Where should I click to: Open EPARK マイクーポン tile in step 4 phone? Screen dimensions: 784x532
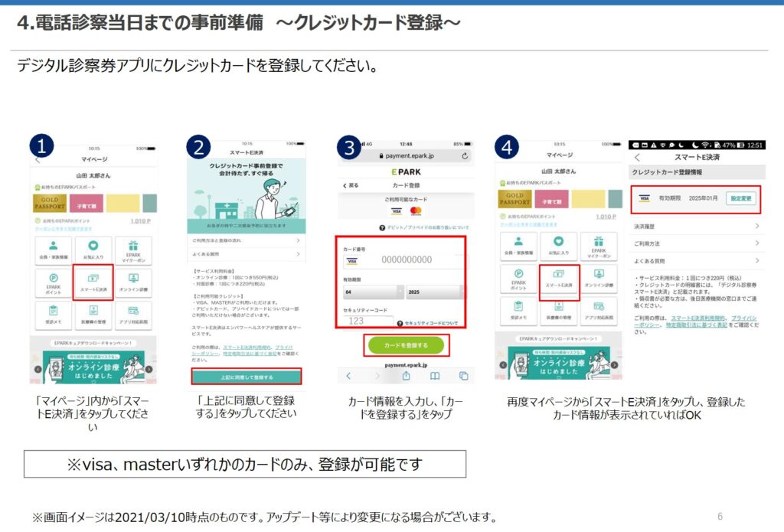[599, 246]
